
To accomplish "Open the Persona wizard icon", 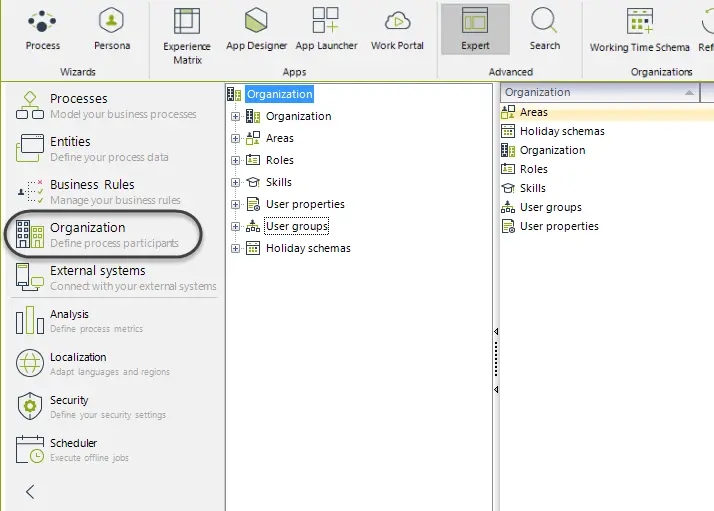I will point(112,20).
